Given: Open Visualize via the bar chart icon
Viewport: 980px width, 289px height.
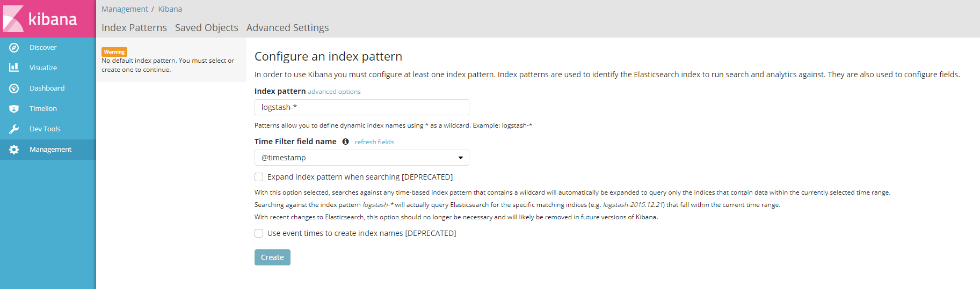Looking at the screenshot, I should coord(14,68).
